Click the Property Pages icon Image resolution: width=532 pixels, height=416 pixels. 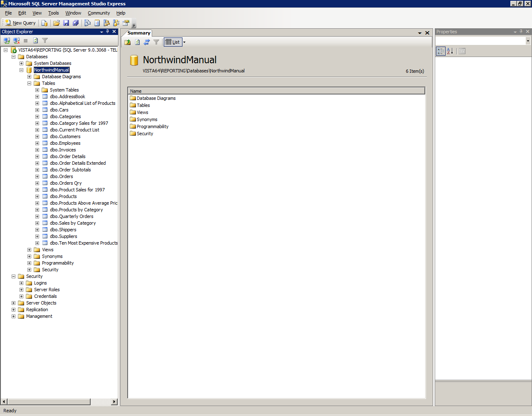[x=462, y=51]
